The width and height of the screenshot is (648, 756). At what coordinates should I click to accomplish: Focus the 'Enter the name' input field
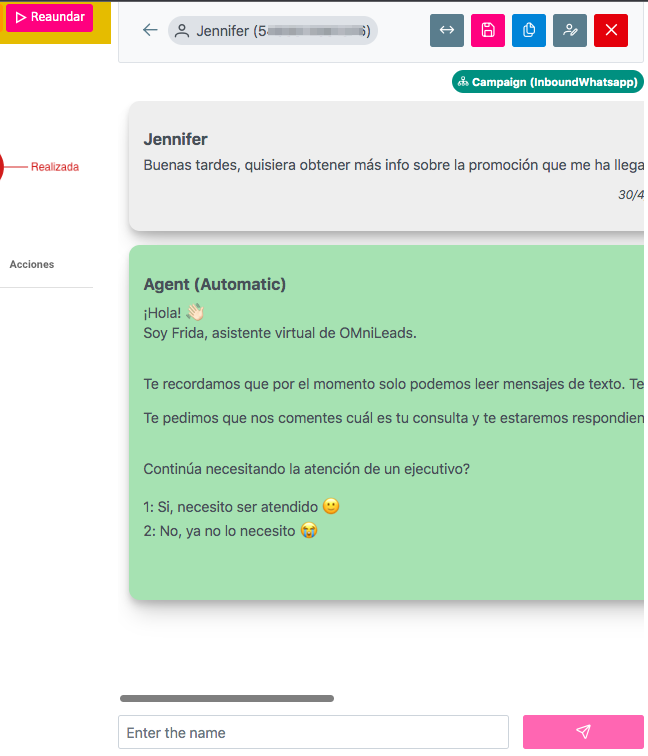[313, 732]
